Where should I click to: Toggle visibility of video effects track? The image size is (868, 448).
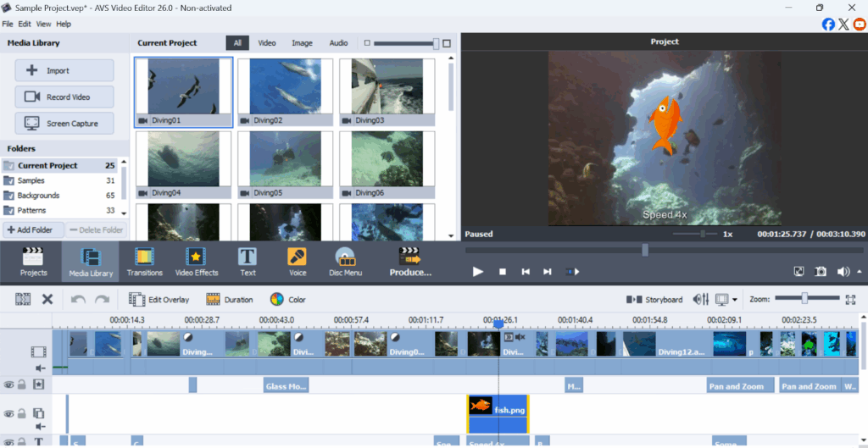point(8,385)
